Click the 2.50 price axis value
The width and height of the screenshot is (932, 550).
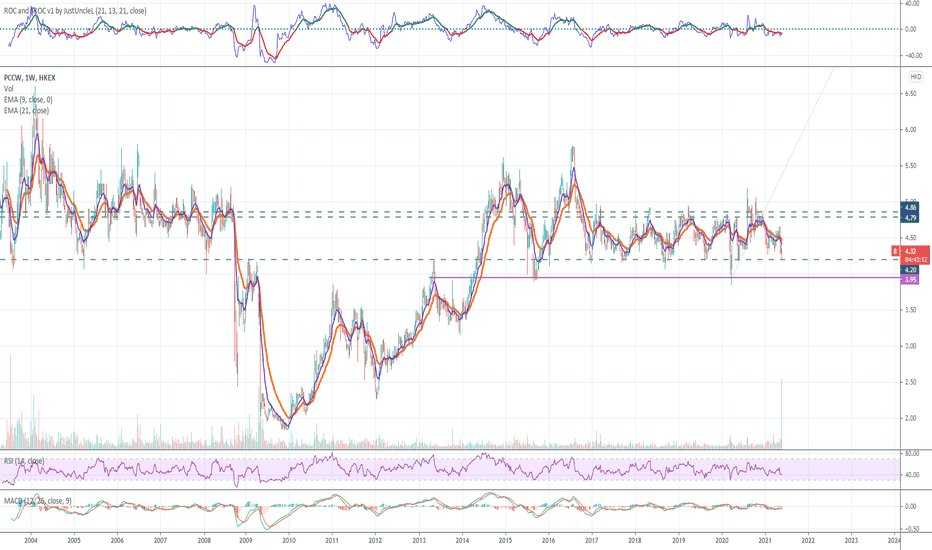pyautogui.click(x=910, y=382)
